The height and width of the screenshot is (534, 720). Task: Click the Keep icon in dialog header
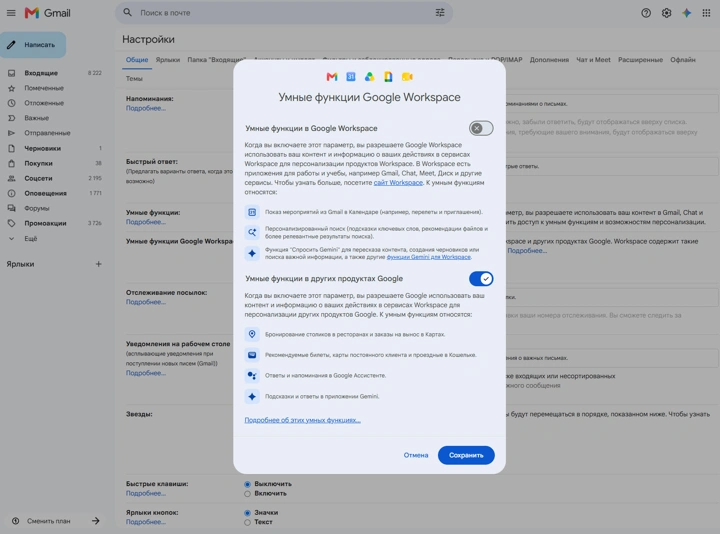pos(388,77)
